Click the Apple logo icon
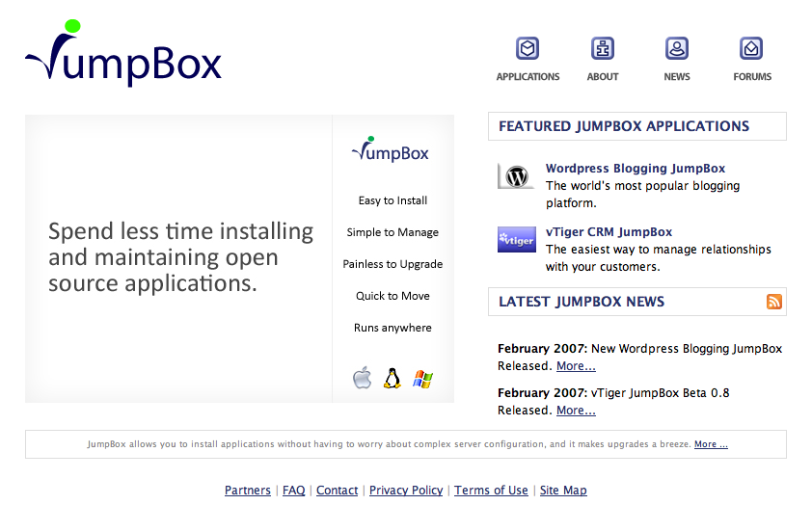Screen dimensions: 812x505 pyautogui.click(x=362, y=378)
